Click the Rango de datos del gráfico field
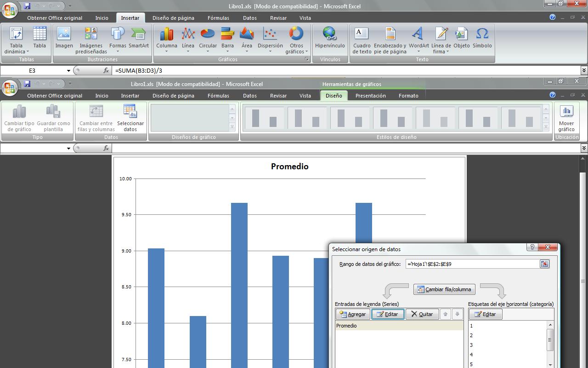 coord(472,264)
